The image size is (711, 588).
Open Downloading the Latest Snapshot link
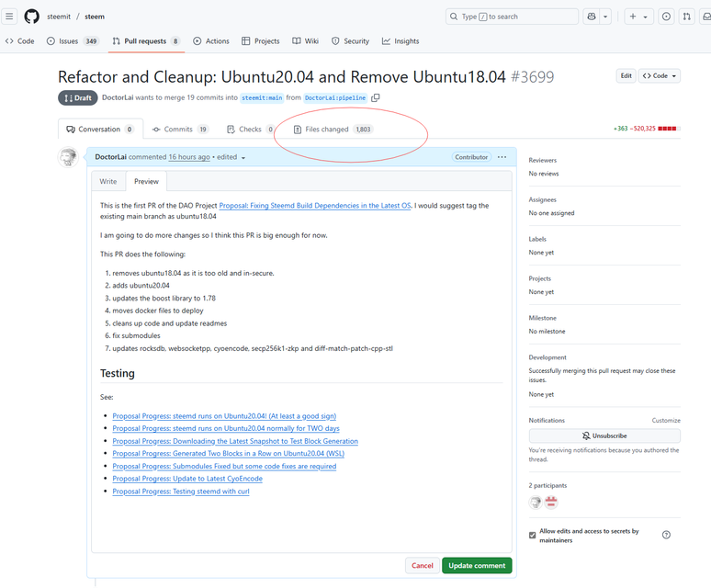coord(235,441)
